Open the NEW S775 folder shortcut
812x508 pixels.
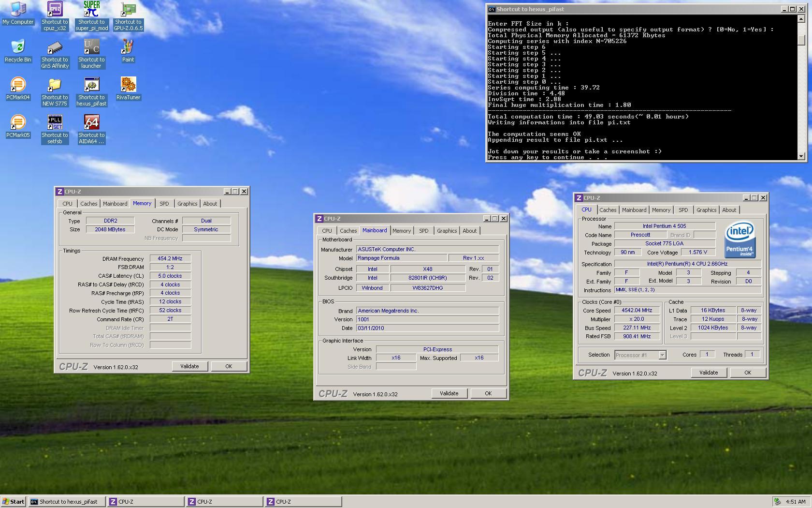55,91
